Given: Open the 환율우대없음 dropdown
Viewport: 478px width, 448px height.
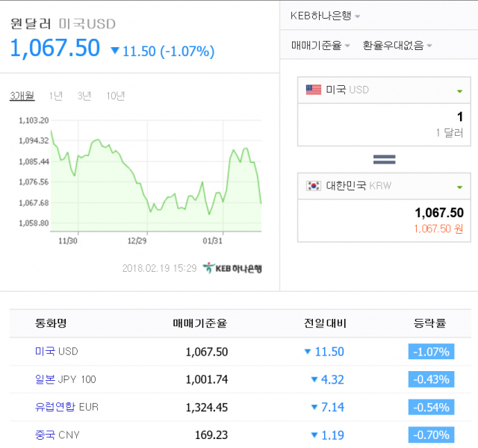Looking at the screenshot, I should point(397,46).
